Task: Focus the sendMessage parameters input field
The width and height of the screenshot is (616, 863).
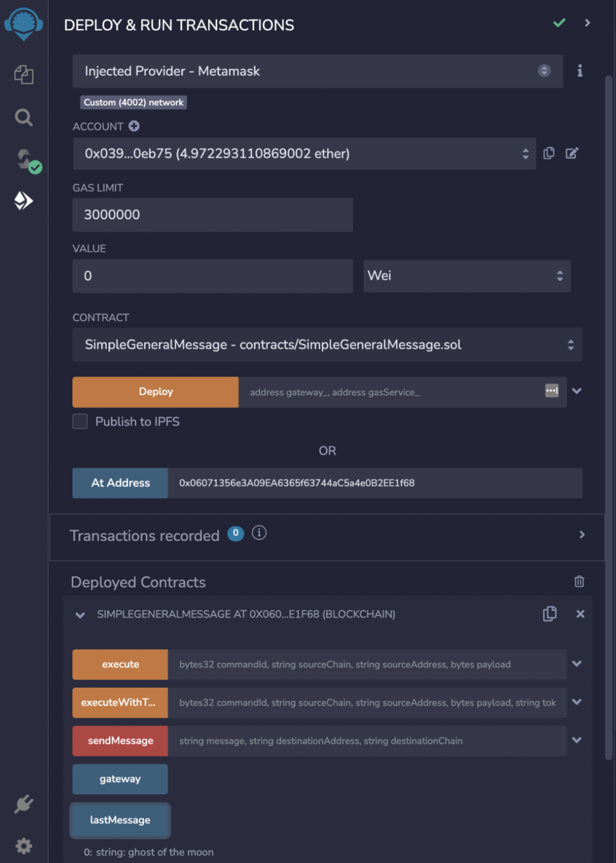Action: [x=367, y=741]
